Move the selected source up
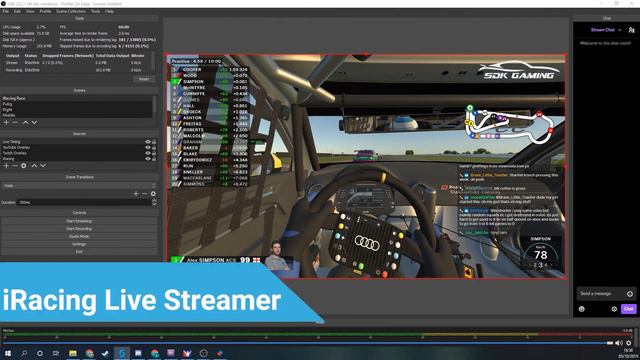The image size is (640, 360). (x=34, y=166)
